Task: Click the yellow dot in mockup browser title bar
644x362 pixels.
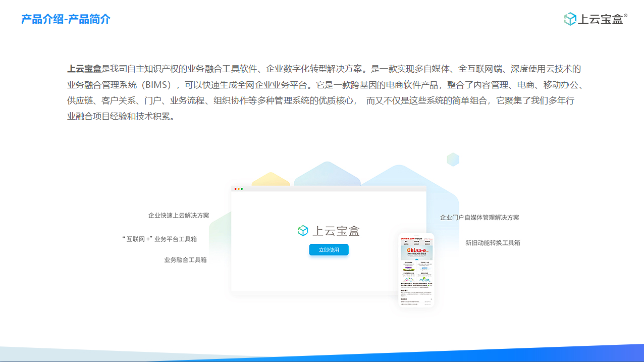Action: pyautogui.click(x=239, y=189)
